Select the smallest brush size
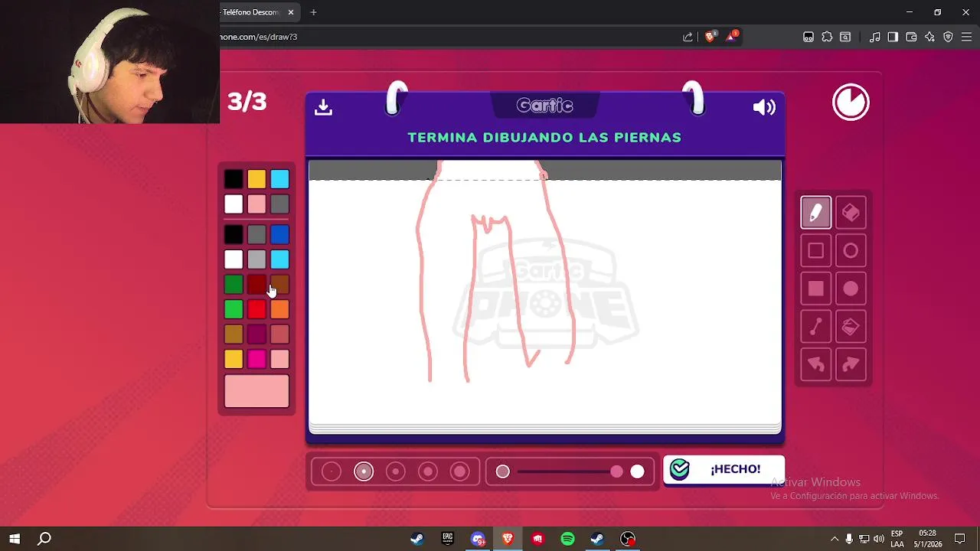 coord(332,472)
